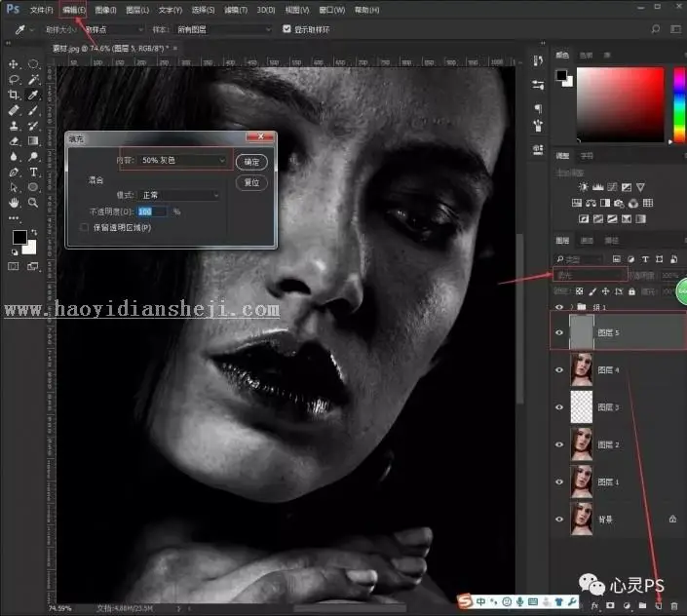This screenshot has height=616, width=687.
Task: Select the Gradient tool
Action: (x=33, y=141)
